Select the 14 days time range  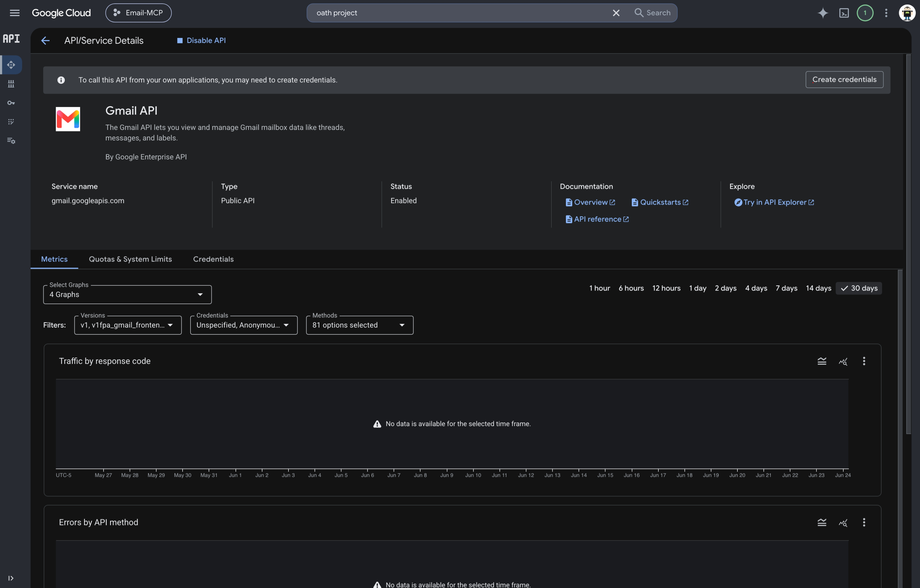pyautogui.click(x=818, y=288)
